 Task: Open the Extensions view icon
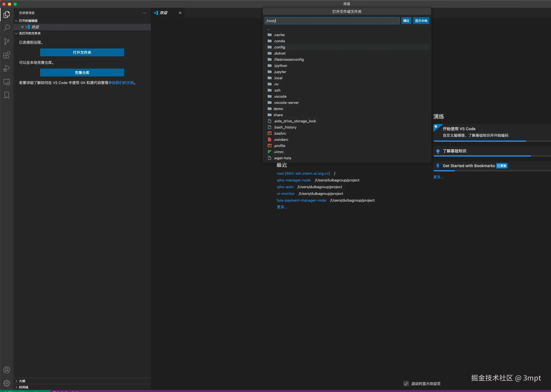point(7,55)
